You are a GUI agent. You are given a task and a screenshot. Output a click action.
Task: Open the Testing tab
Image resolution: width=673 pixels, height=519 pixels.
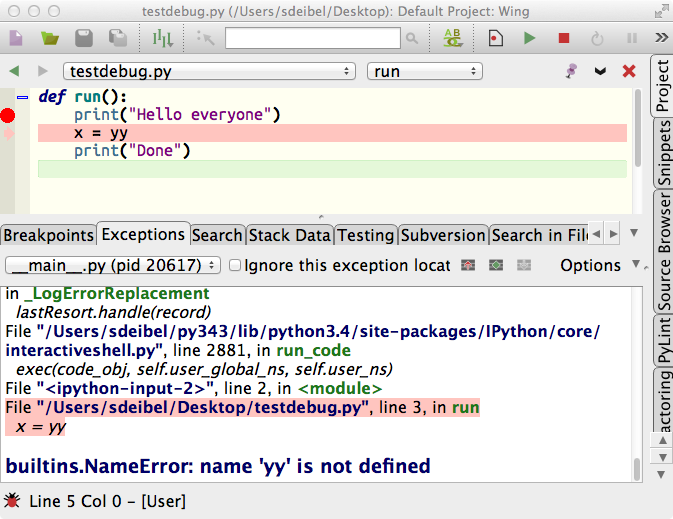pyautogui.click(x=366, y=235)
